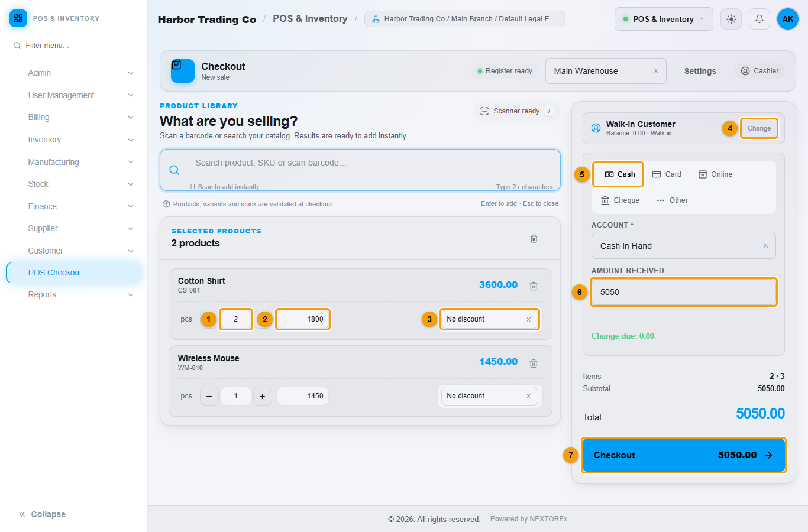Click the Amount Received field
Image resolution: width=808 pixels, height=532 pixels.
pos(683,292)
